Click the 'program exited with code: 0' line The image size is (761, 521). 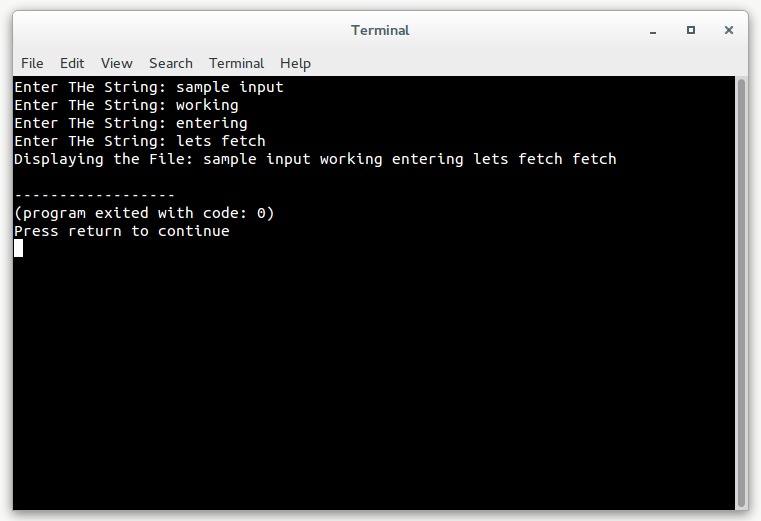[144, 213]
